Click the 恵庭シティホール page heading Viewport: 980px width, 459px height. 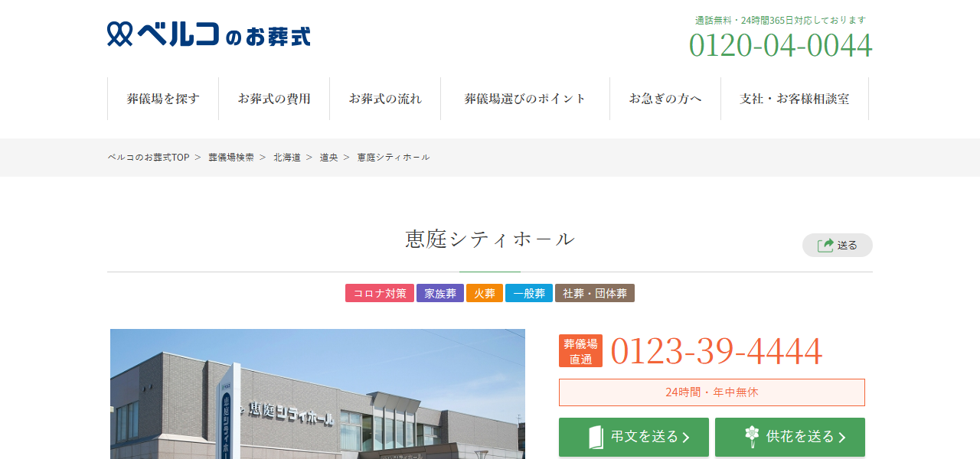coord(490,239)
